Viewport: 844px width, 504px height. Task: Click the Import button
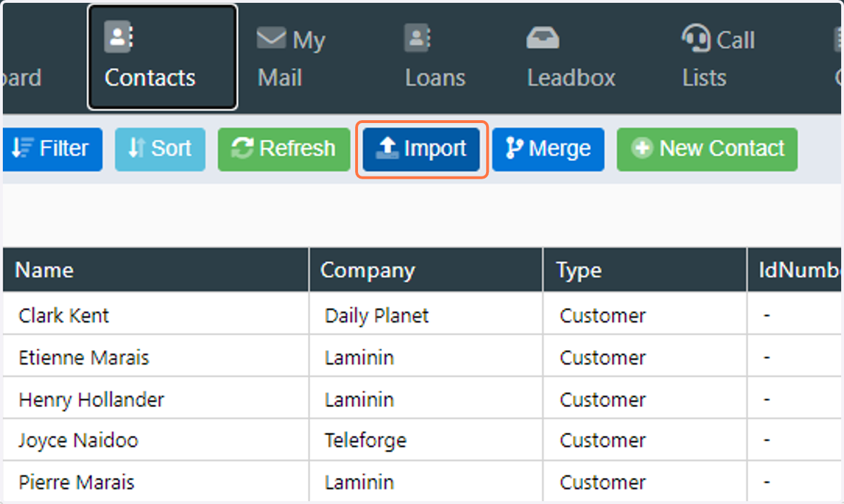(x=422, y=149)
